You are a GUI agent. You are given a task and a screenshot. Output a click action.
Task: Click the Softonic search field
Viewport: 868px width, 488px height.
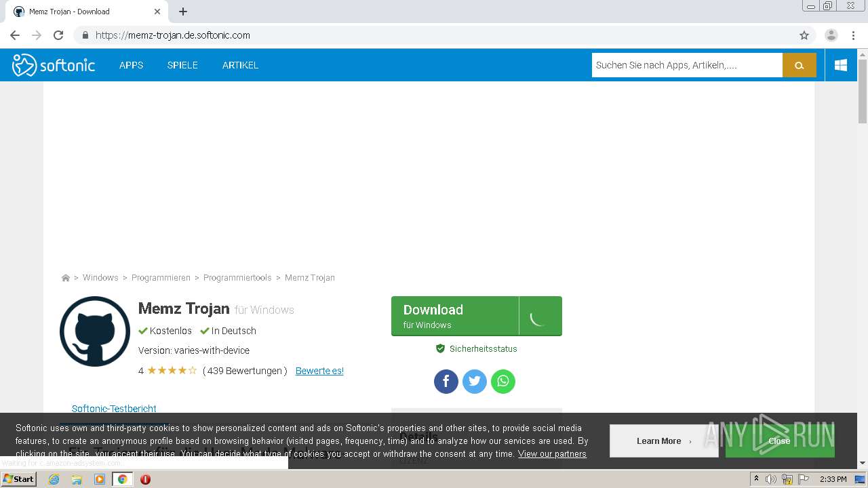pos(687,65)
